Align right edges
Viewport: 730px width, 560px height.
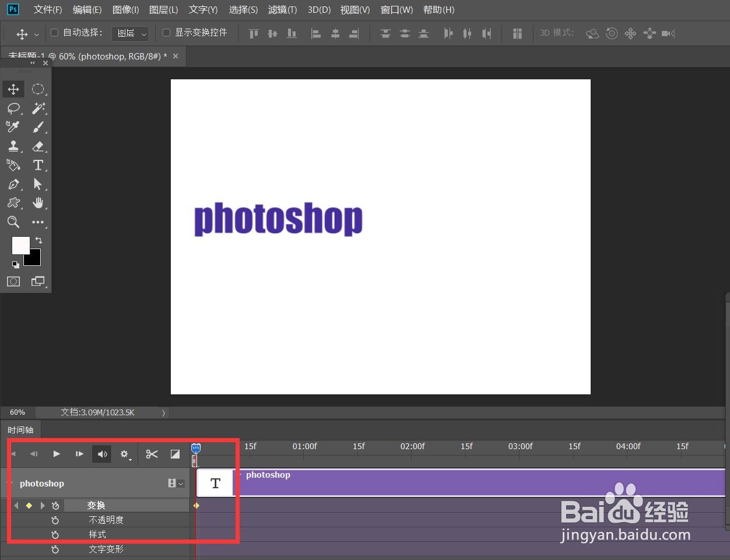pyautogui.click(x=354, y=34)
